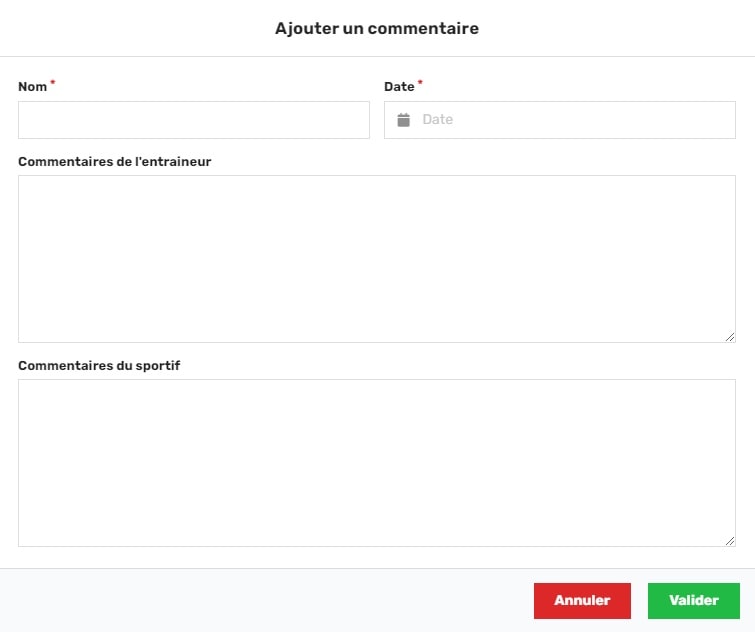
Task: Click the red asterisk beside Date label
Action: coord(420,82)
